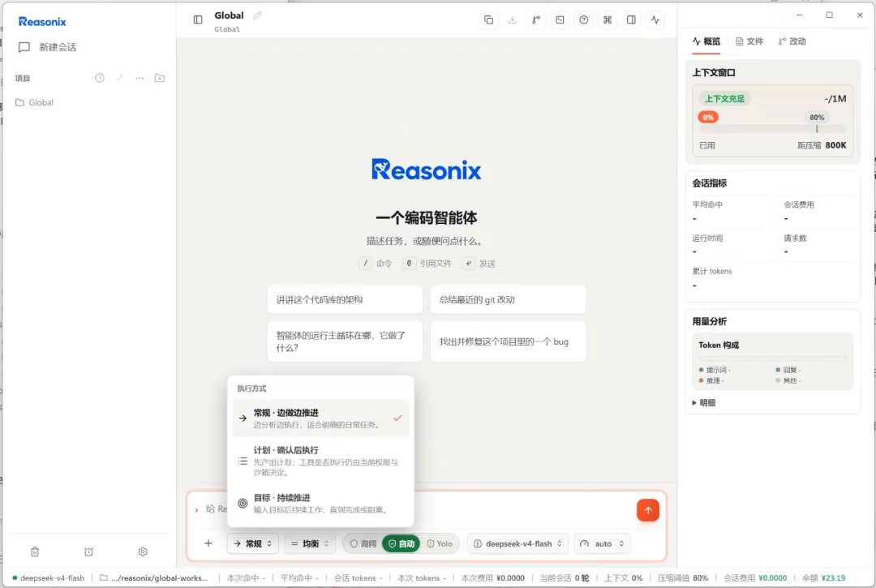This screenshot has width=876, height=588.
Task: Click the context usage progress bar
Action: (x=773, y=129)
